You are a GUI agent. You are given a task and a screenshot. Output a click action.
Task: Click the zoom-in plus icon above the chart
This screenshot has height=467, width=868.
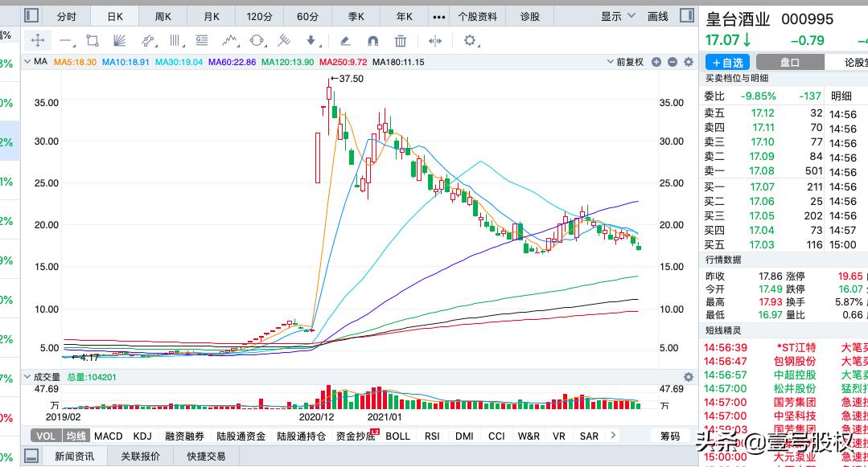(x=656, y=62)
